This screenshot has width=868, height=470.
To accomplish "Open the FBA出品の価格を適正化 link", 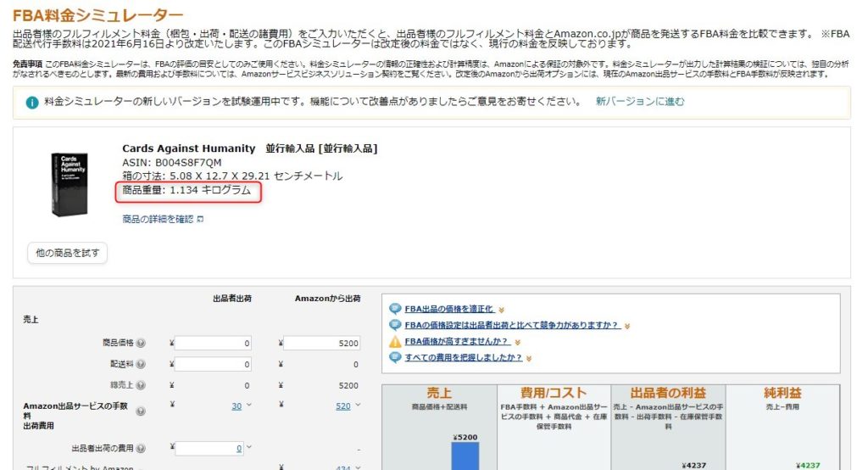I will point(449,310).
